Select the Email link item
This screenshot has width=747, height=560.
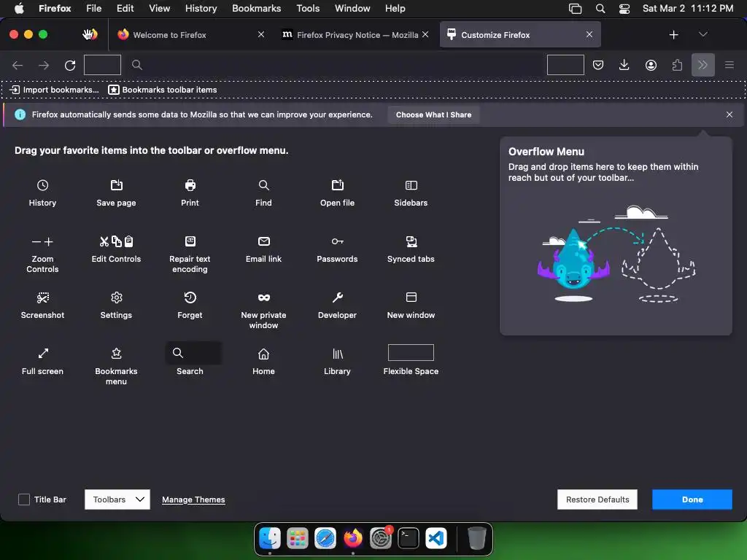click(x=263, y=249)
